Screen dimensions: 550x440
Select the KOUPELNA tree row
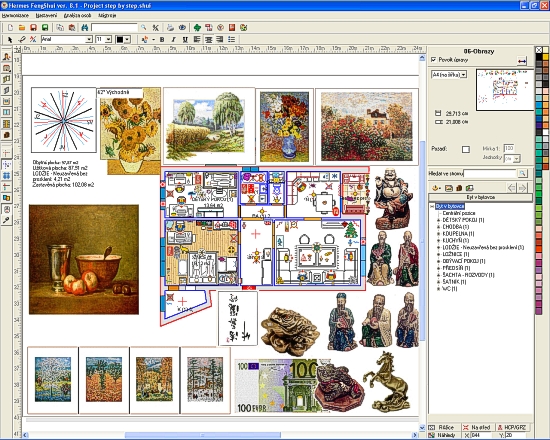[458, 234]
